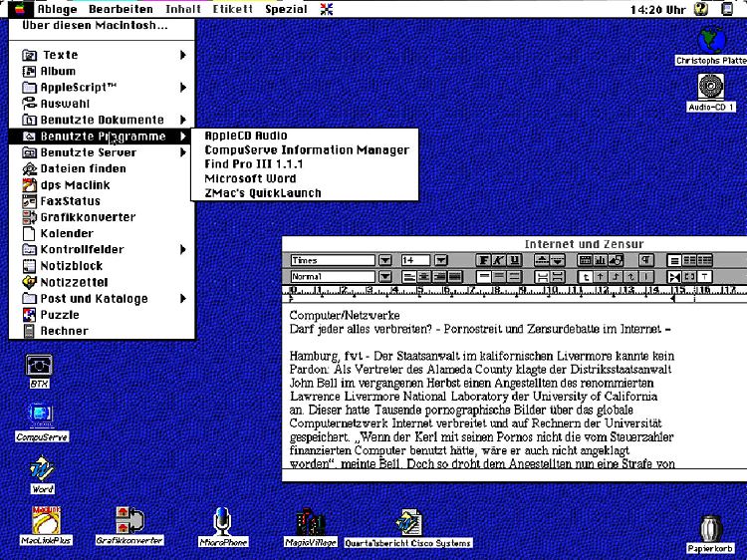Click the MagicVillage desktop icon
Image resolution: width=747 pixels, height=560 pixels.
310,522
